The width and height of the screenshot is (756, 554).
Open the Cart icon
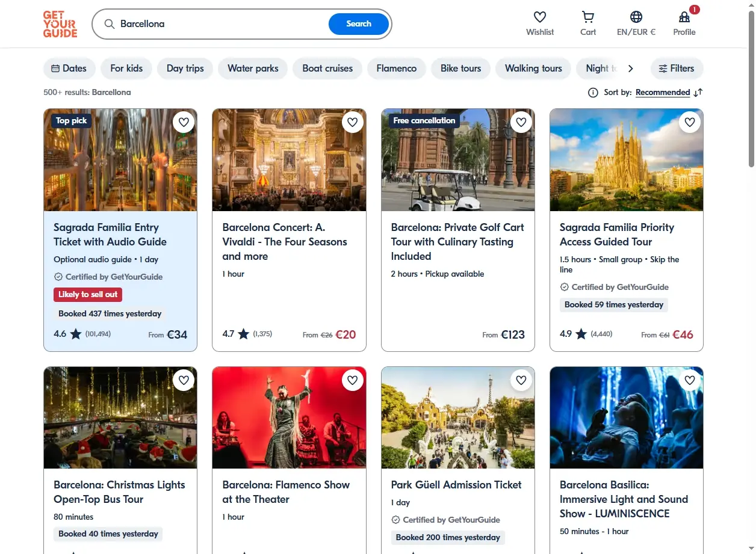pyautogui.click(x=588, y=17)
